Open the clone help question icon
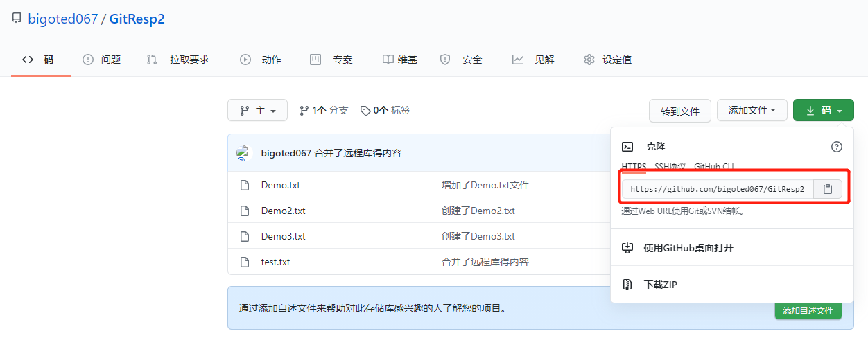The height and width of the screenshot is (349, 868). pyautogui.click(x=837, y=147)
